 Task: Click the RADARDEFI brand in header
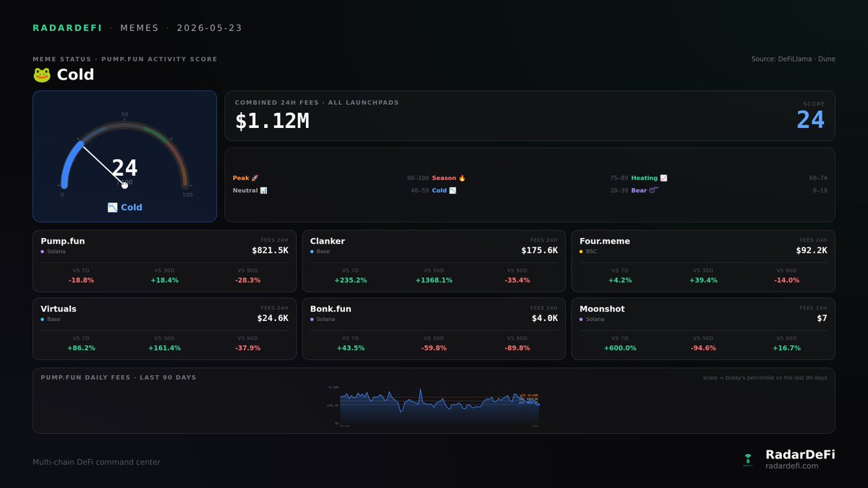point(67,28)
